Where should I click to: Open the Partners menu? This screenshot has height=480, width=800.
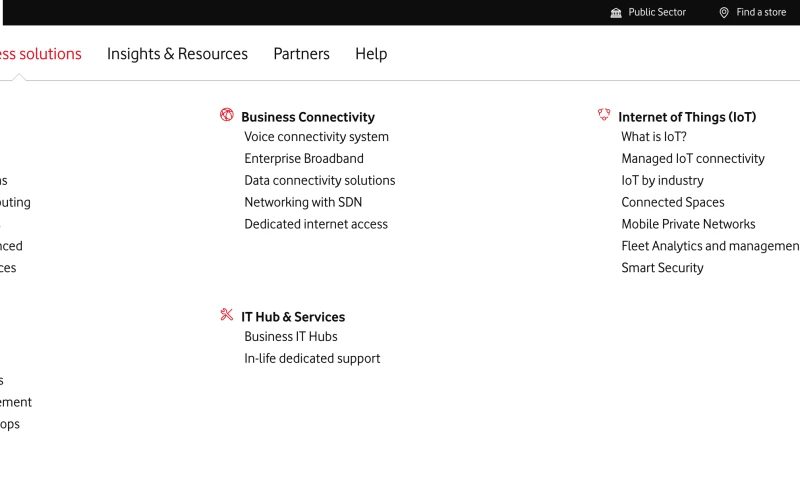[301, 54]
